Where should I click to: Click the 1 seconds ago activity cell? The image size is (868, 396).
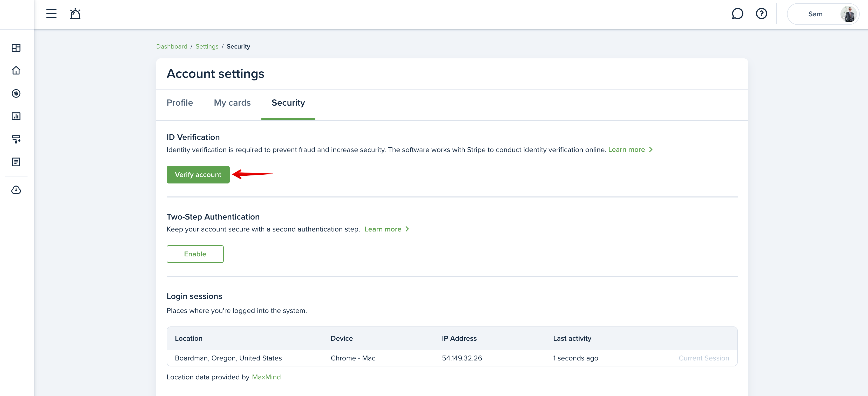[575, 358]
